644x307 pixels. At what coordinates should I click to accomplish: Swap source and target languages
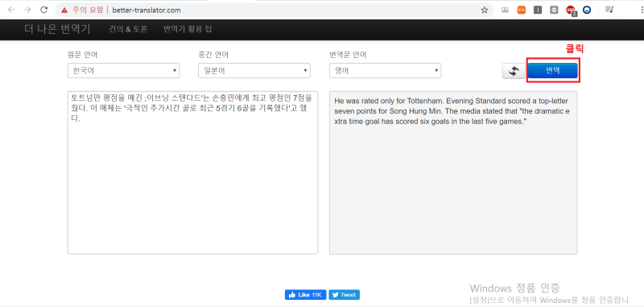514,71
